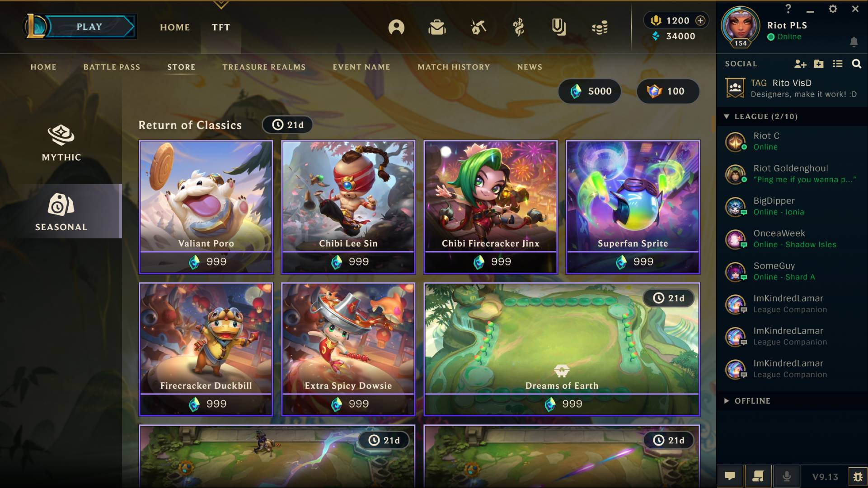Add RP with the plus button
Screen dimensions: 868x488
point(700,20)
